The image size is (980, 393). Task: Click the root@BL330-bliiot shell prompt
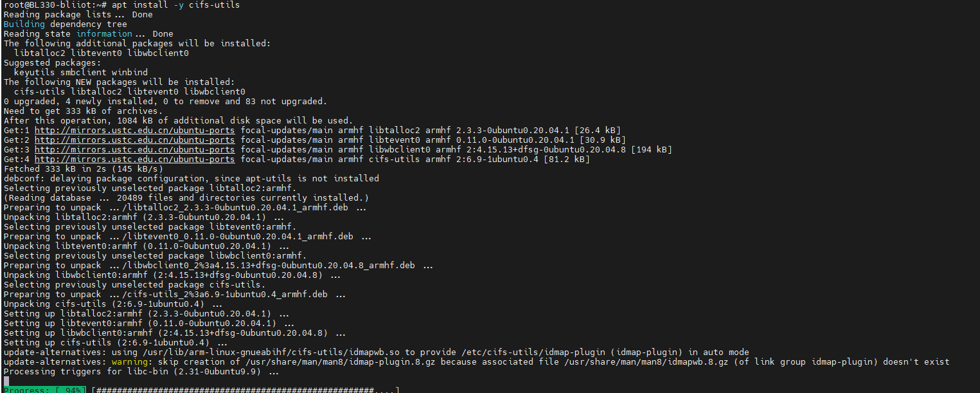(48, 5)
